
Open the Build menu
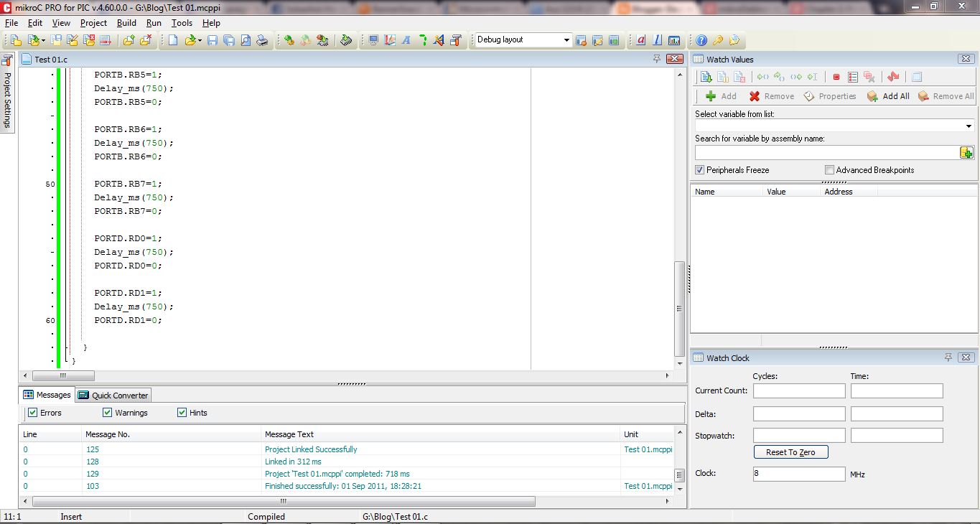[126, 23]
